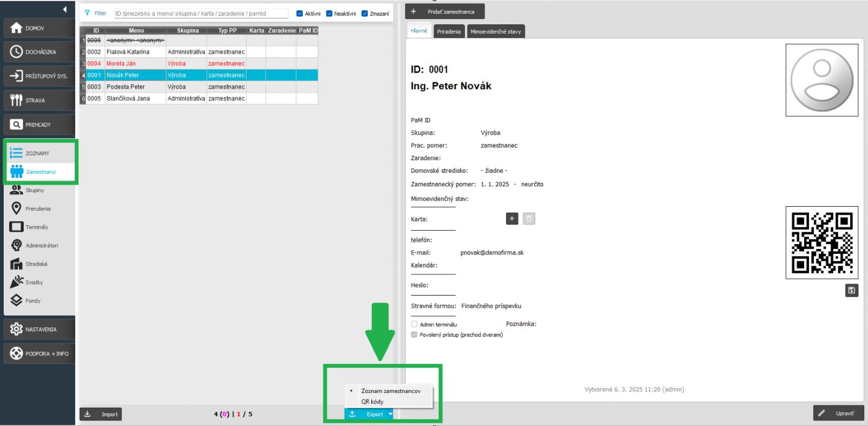
Task: Collapse the Zoznamy section
Action: 37,153
